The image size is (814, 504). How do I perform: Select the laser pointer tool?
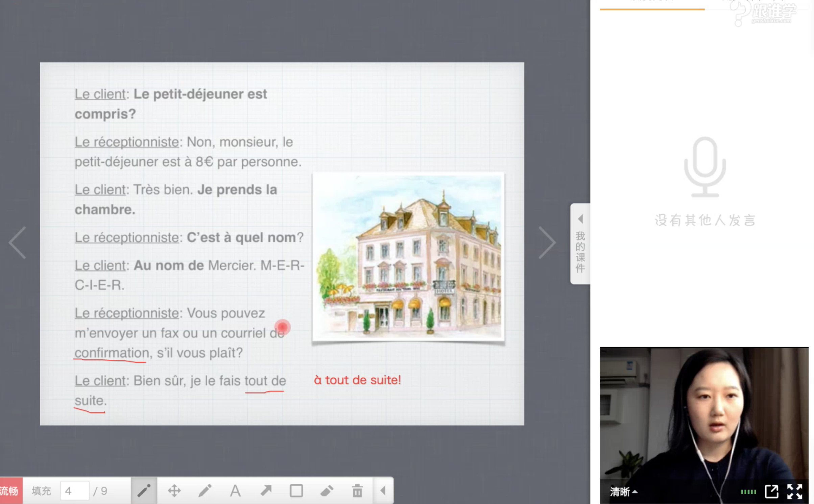[144, 491]
